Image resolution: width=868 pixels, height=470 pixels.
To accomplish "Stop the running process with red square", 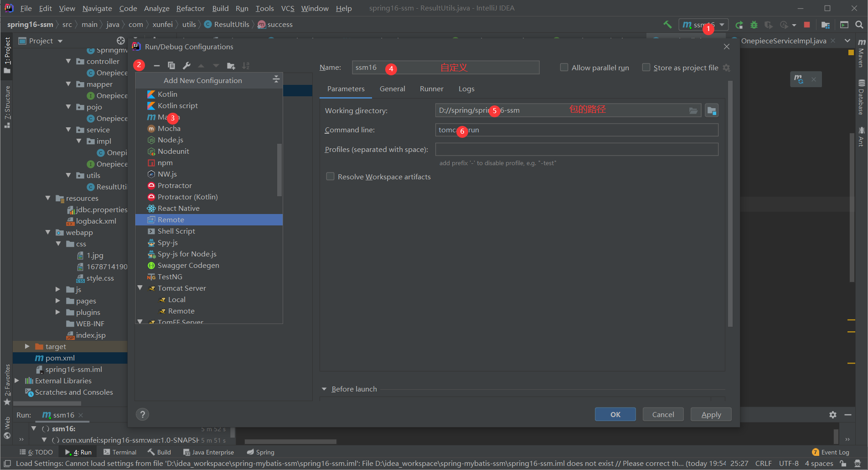I will 807,25.
